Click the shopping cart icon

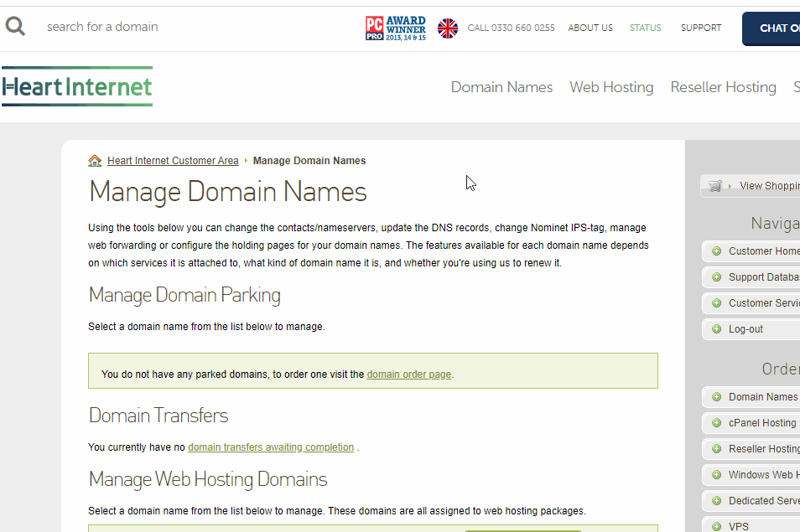pyautogui.click(x=715, y=186)
